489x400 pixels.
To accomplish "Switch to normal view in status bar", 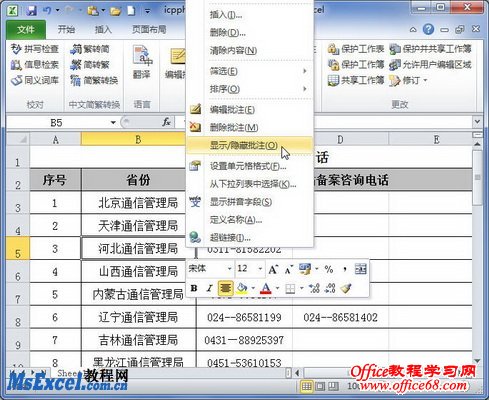I will (x=306, y=386).
